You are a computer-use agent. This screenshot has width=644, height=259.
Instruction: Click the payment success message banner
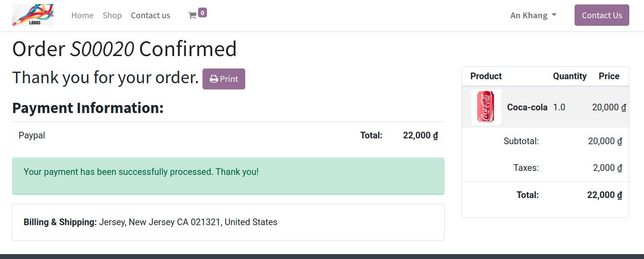228,176
